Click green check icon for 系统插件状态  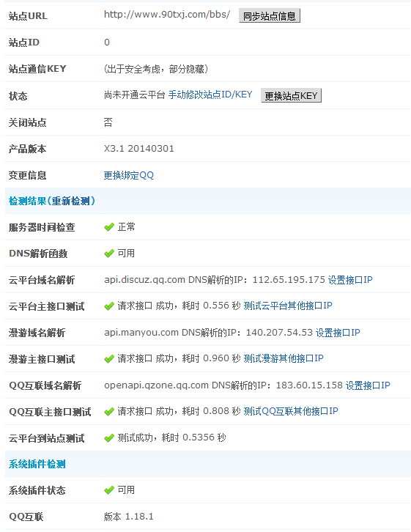point(109,490)
